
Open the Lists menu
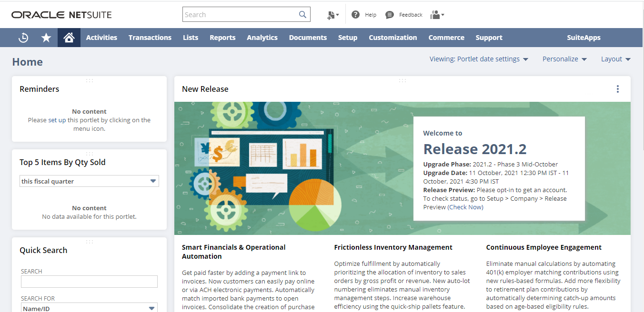point(191,38)
